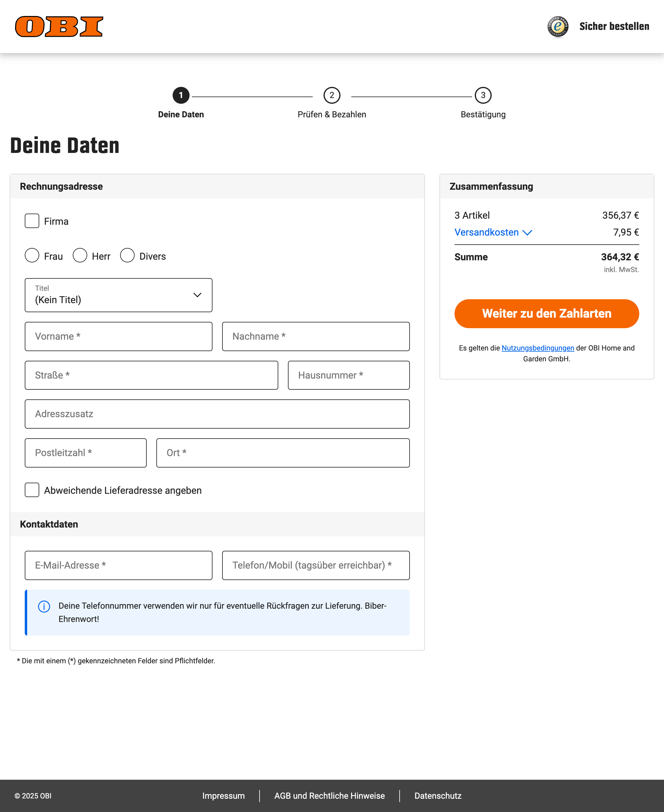The height and width of the screenshot is (812, 664).
Task: Click the E-Mail-Adresse input field
Action: (118, 565)
